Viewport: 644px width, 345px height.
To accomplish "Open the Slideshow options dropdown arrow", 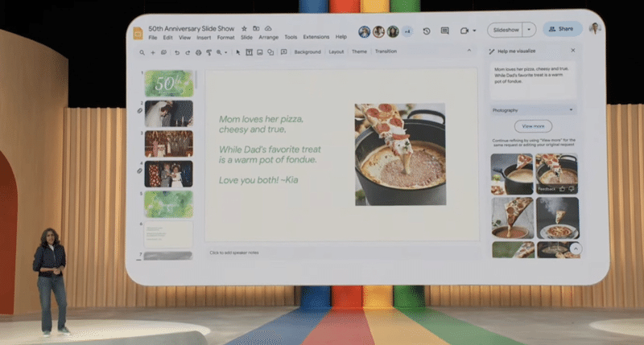I will [529, 30].
